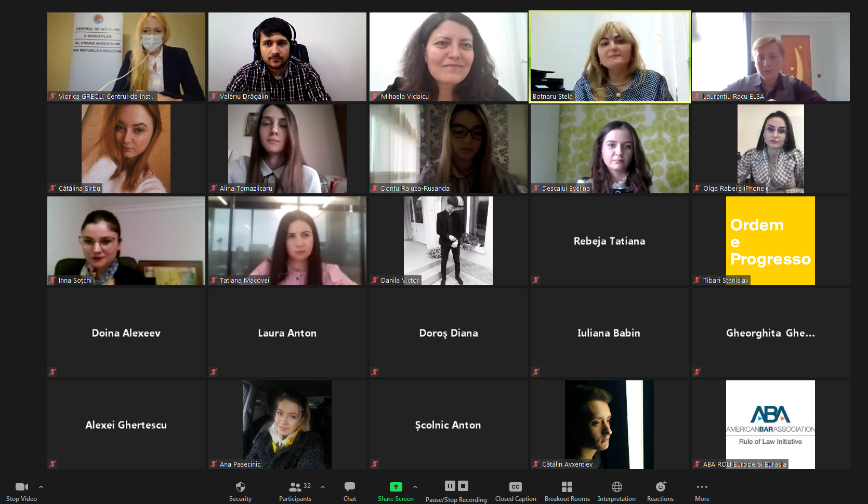This screenshot has width=868, height=504.
Task: Expand the video options arrow beside Stop Video
Action: tap(41, 487)
